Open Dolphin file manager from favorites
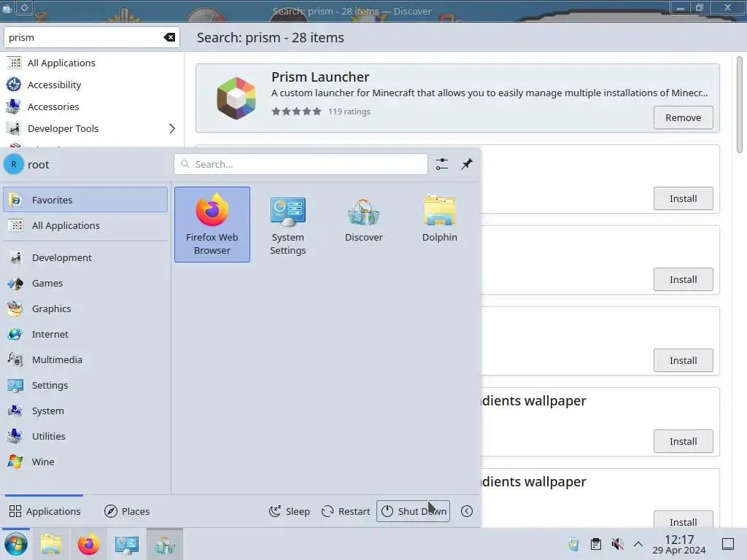 [x=439, y=225]
